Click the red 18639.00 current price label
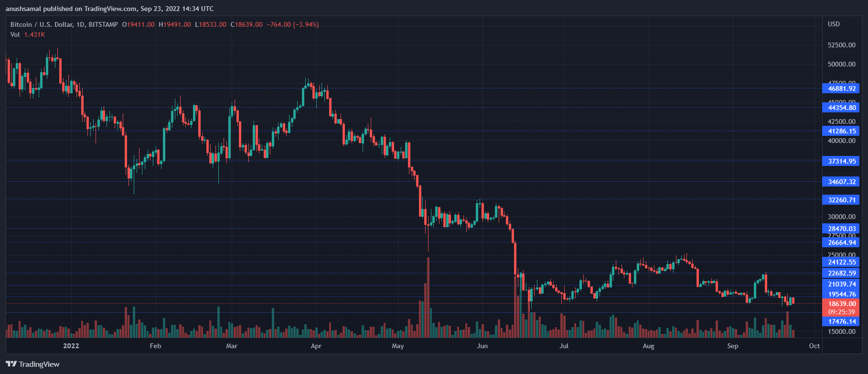The height and width of the screenshot is (374, 868). pyautogui.click(x=842, y=304)
